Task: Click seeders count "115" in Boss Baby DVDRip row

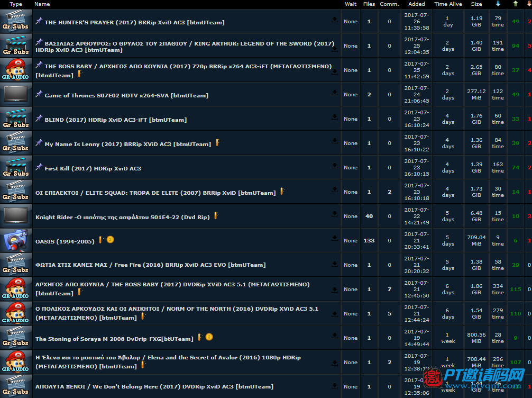Action: 516,290
